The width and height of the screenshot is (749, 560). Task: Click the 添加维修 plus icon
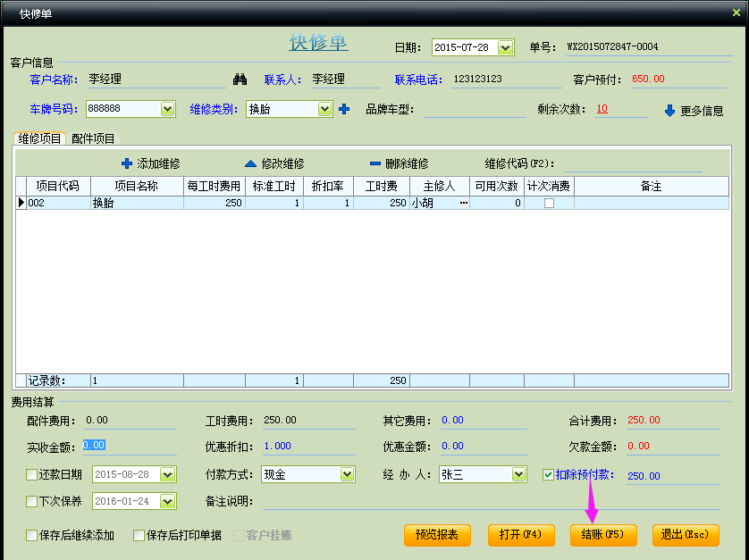(x=127, y=163)
